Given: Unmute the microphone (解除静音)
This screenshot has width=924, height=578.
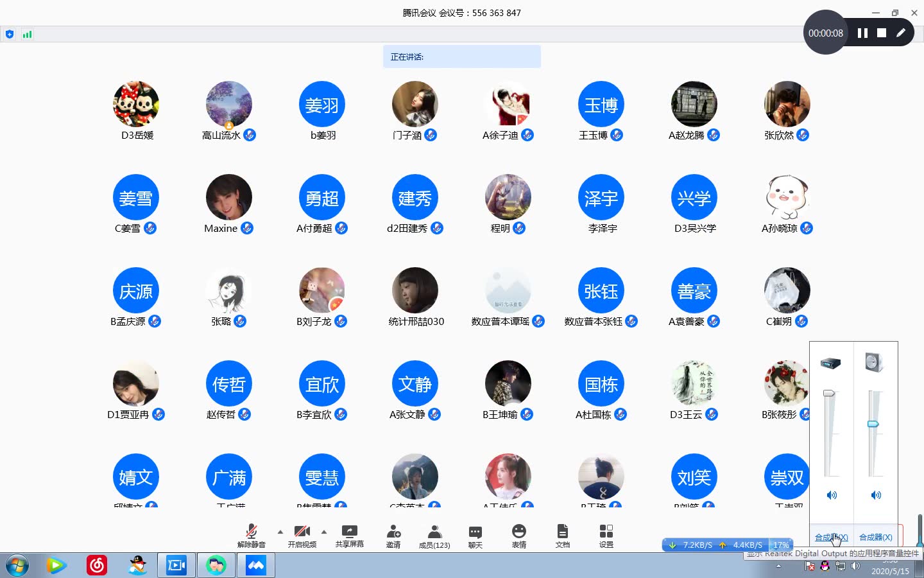Looking at the screenshot, I should click(x=252, y=536).
